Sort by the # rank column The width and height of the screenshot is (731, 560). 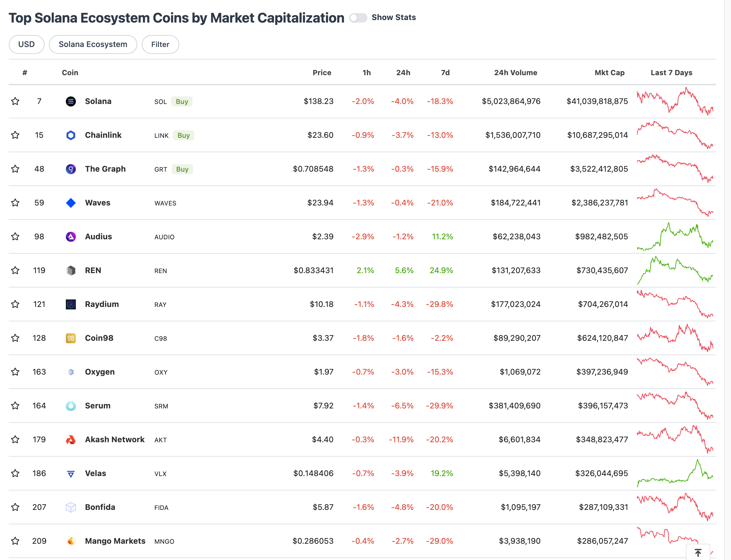coord(25,73)
